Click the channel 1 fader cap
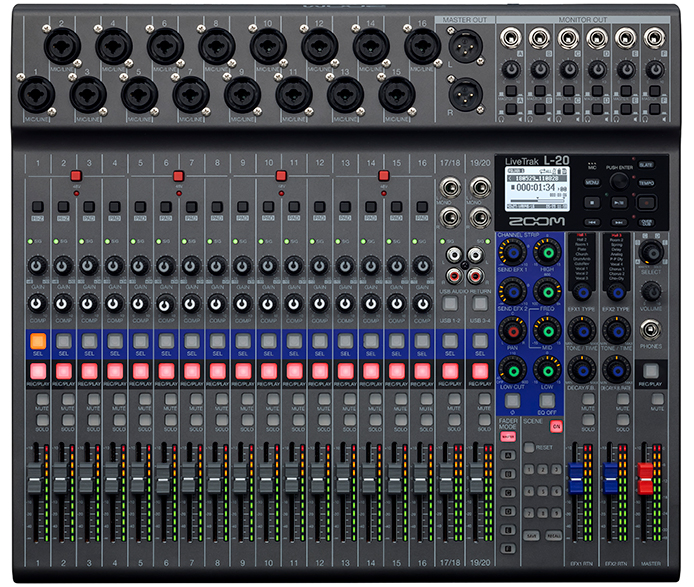The width and height of the screenshot is (694, 587). [x=34, y=479]
